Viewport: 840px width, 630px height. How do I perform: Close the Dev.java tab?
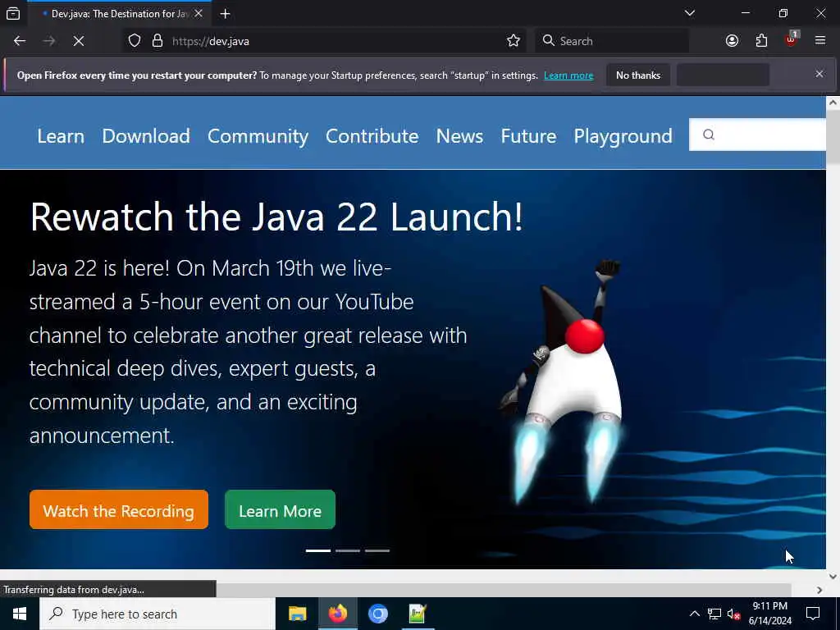(x=199, y=13)
